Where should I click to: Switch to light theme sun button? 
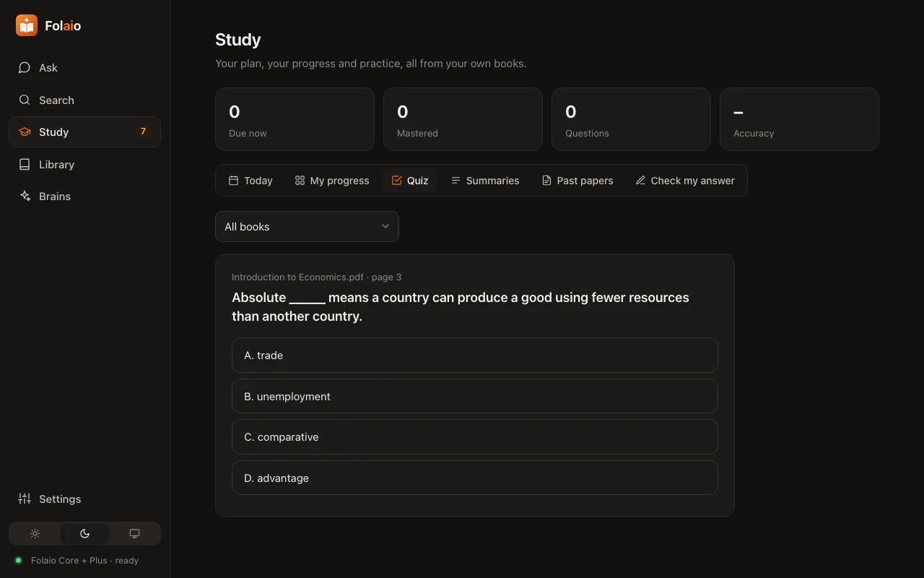(x=35, y=533)
